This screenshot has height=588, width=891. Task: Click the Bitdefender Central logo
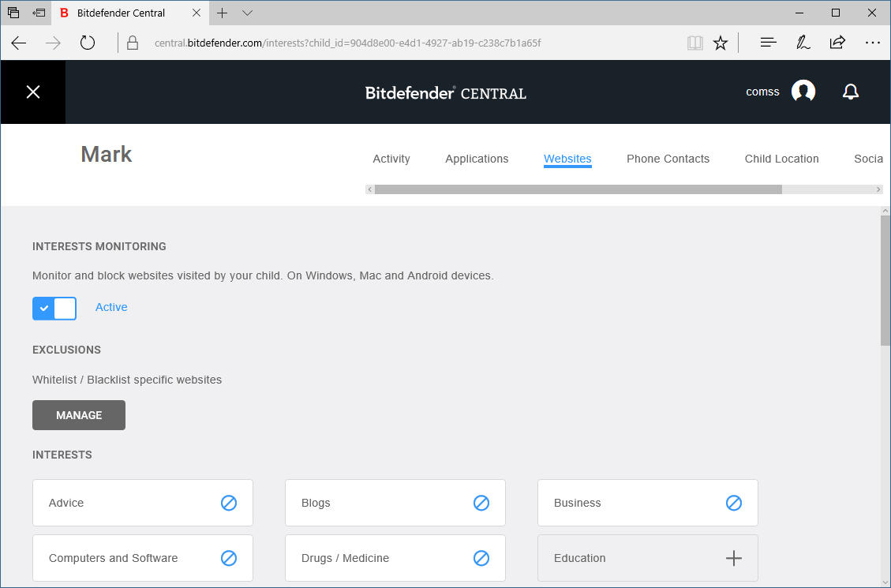click(x=445, y=92)
